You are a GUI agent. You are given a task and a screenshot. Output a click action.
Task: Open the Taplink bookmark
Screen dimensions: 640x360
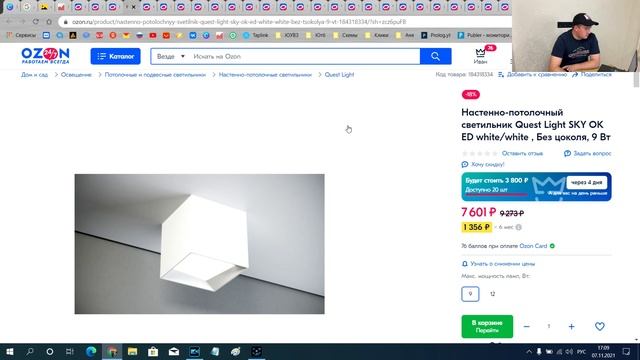tap(256, 36)
